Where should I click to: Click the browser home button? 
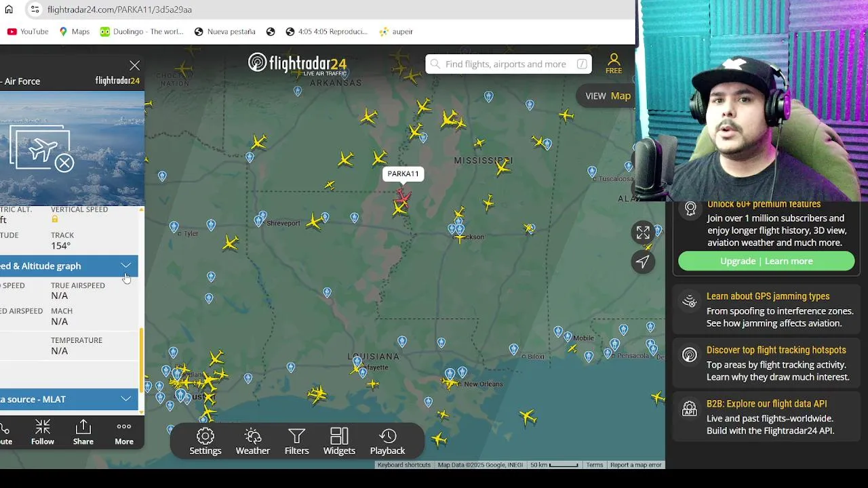[9, 9]
